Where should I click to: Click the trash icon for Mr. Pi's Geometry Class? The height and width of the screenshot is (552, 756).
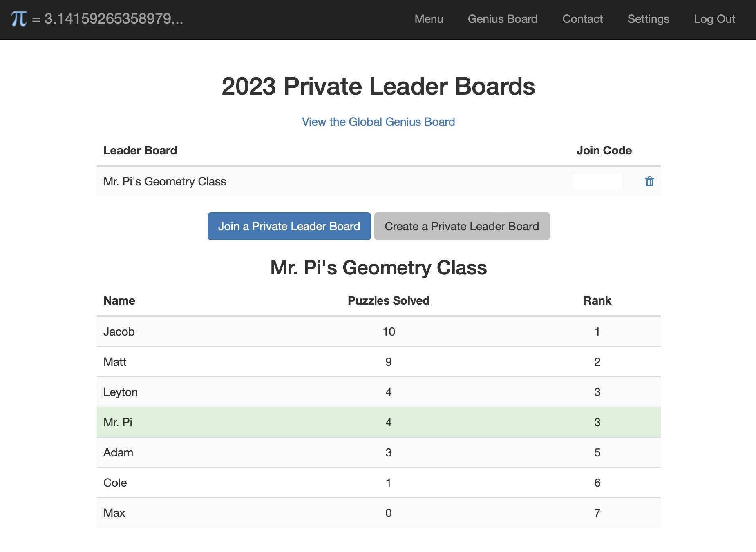[x=649, y=181]
